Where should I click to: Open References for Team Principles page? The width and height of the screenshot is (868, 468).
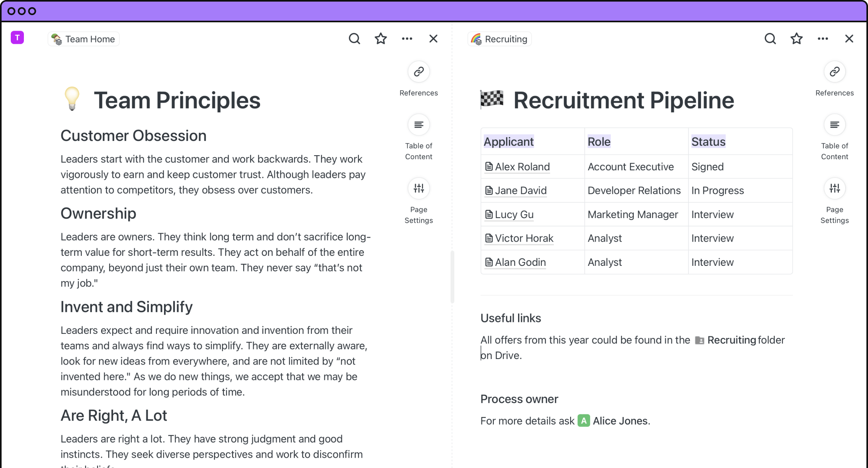(418, 72)
